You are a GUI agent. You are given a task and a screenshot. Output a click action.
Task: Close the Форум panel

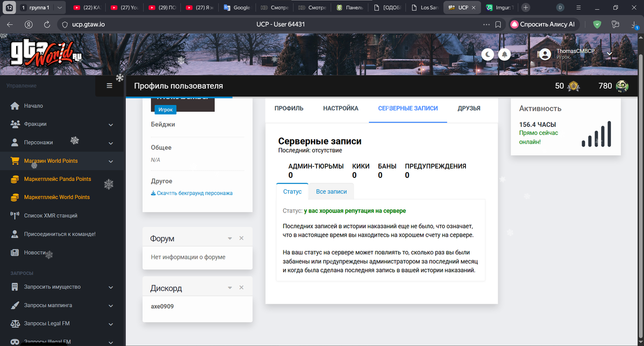coord(241,238)
